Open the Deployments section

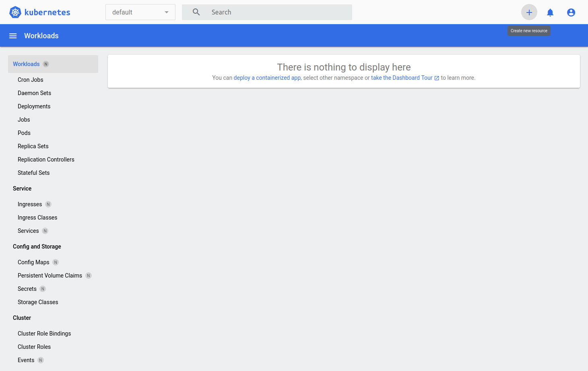click(x=34, y=106)
